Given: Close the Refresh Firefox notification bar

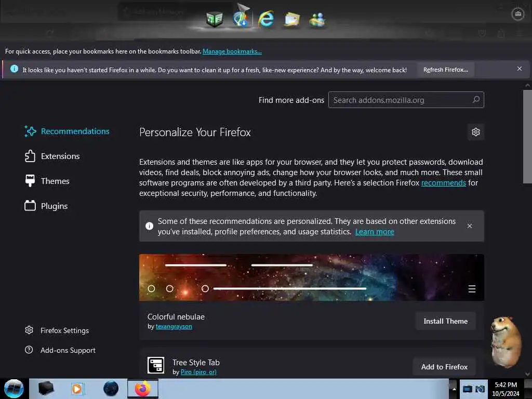Looking at the screenshot, I should point(519,69).
